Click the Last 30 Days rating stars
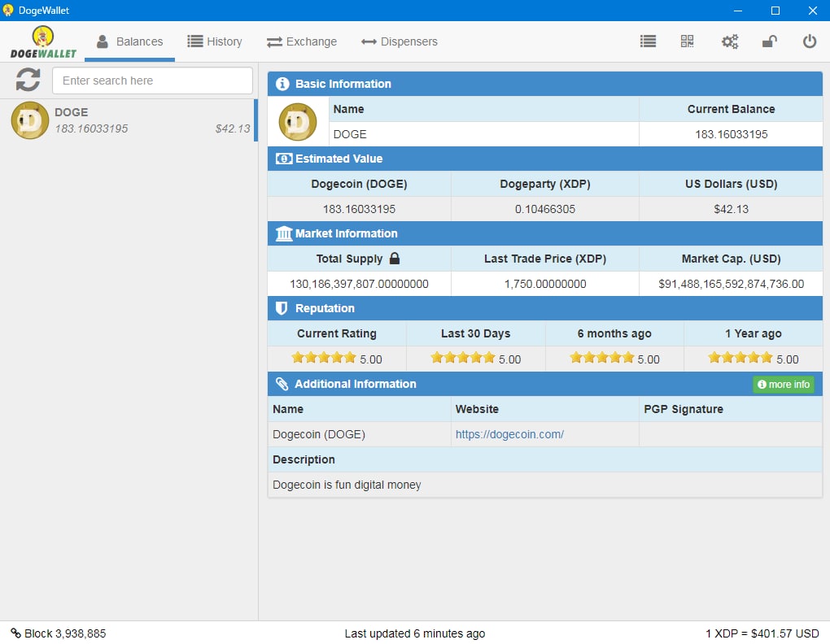This screenshot has width=830, height=644. (x=463, y=358)
